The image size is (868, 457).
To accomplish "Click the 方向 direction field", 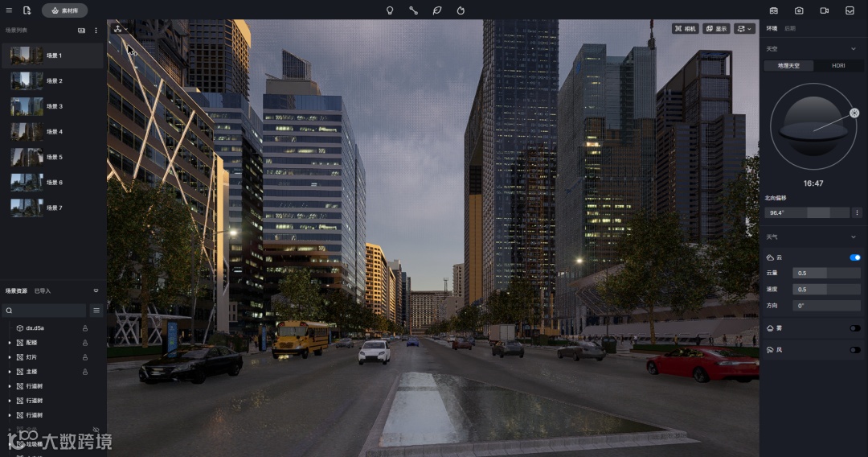I will point(826,305).
